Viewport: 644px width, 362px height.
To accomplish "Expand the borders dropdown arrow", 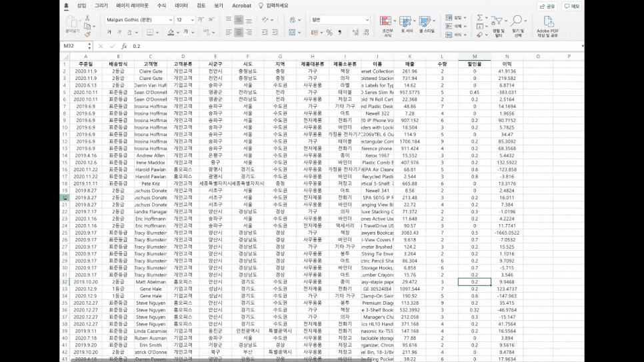I will (157, 33).
